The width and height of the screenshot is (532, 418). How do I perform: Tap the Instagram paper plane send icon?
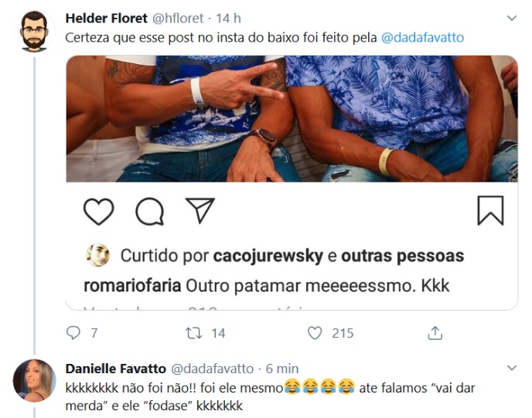coord(200,210)
